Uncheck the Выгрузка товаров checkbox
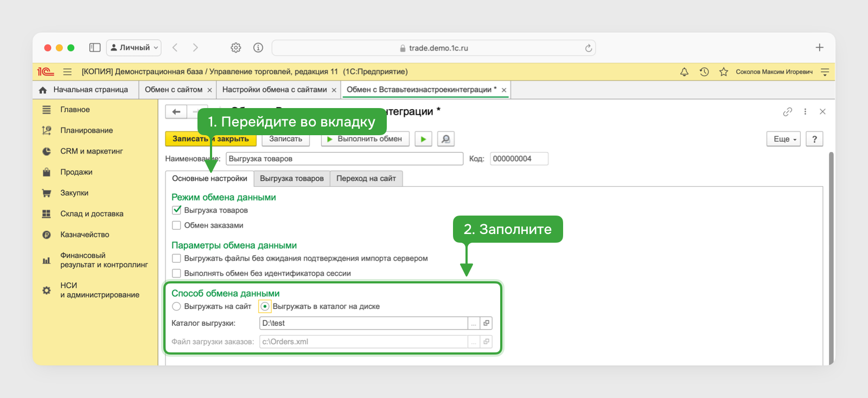 click(176, 210)
